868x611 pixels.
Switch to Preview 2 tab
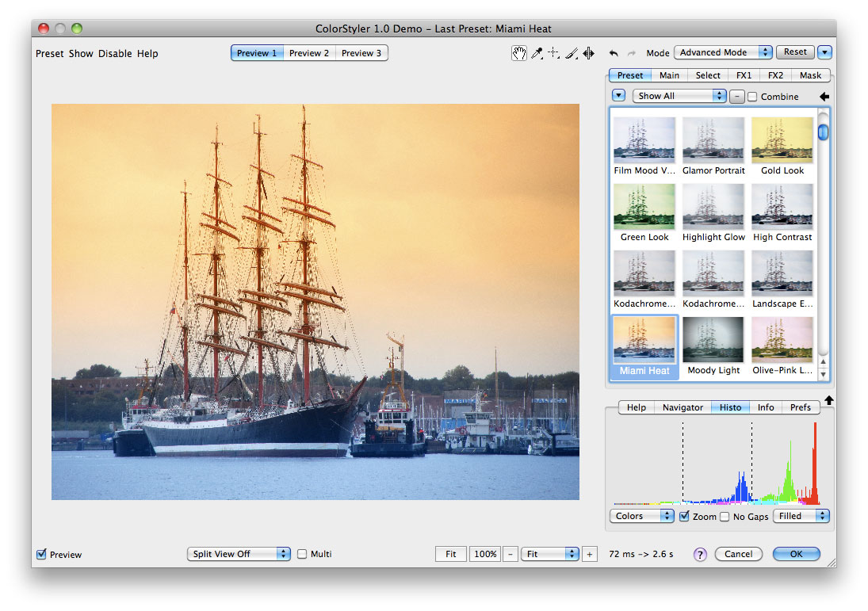coord(309,53)
